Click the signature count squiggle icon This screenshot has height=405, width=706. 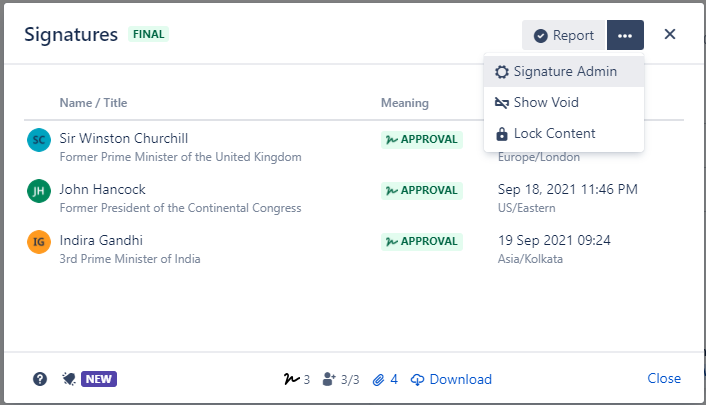291,379
